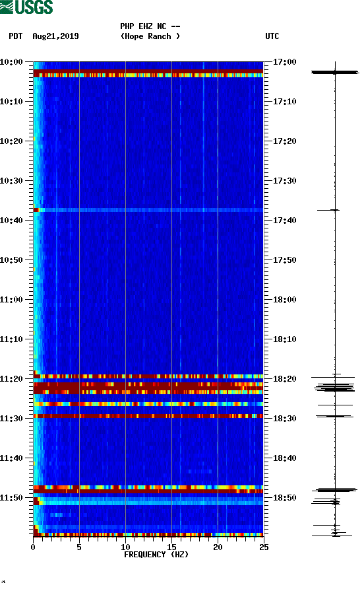Click the USGS logo
The width and height of the screenshot is (364, 589).
click(26, 7)
